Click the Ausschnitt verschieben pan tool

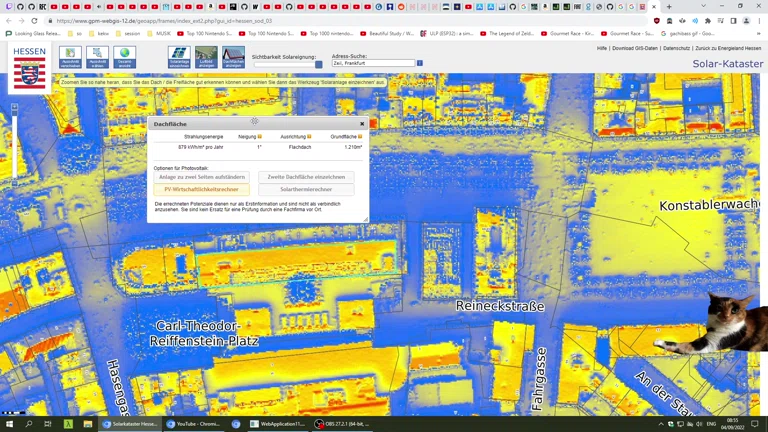click(70, 57)
